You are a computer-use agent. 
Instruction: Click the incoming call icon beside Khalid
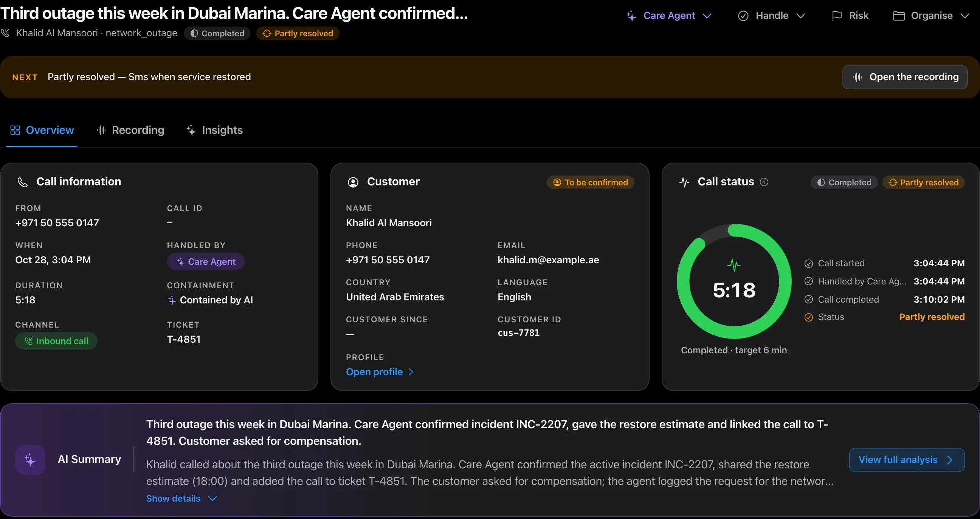5,33
